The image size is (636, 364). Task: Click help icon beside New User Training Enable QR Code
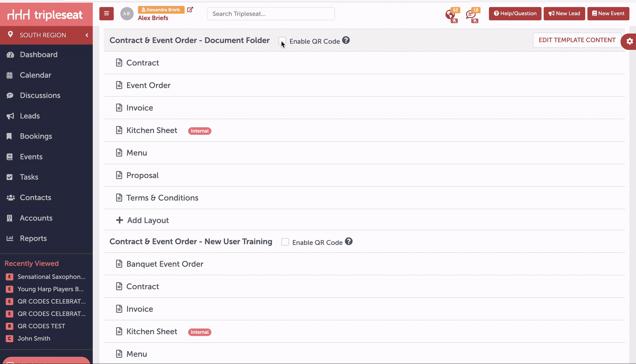click(349, 241)
